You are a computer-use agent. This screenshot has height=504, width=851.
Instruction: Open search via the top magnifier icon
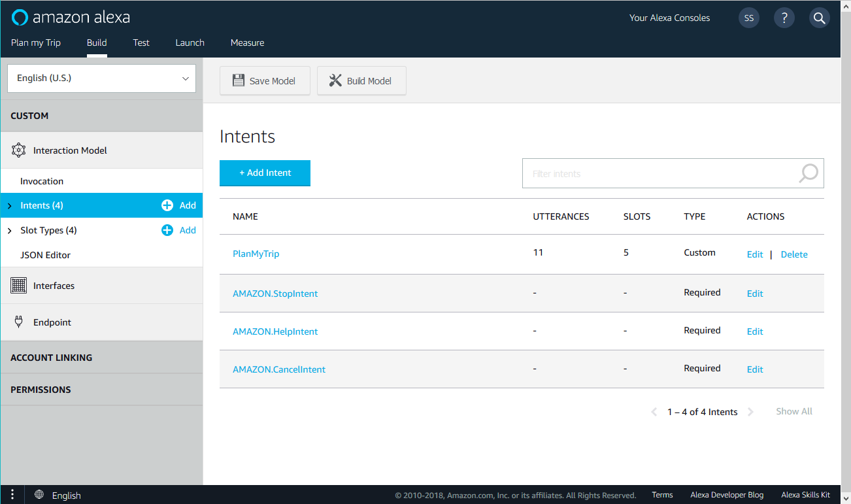click(819, 18)
